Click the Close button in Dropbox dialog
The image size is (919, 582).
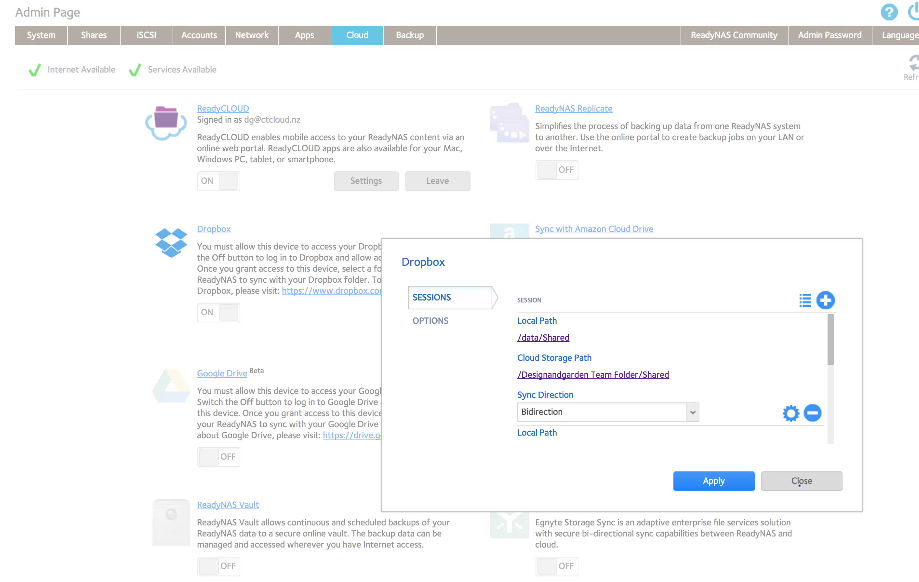pos(802,481)
